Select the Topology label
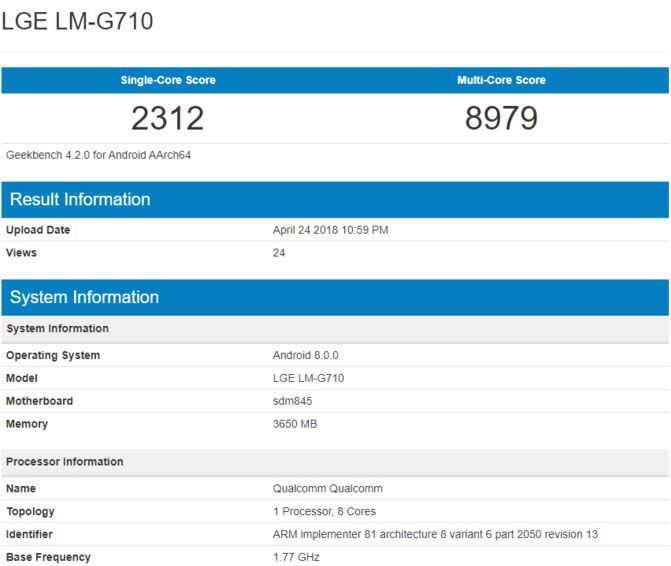 (x=30, y=512)
